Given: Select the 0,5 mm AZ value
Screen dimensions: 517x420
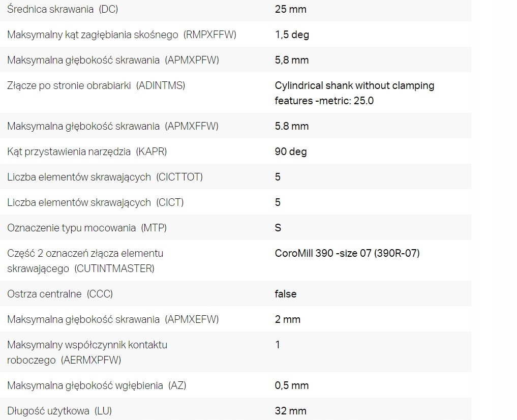Looking at the screenshot, I should [292, 385].
